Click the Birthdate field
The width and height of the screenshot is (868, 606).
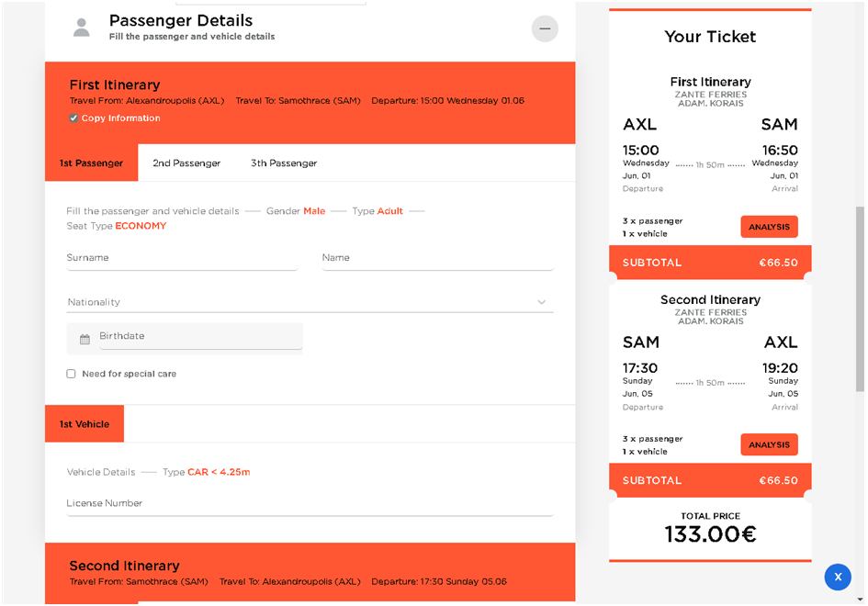(199, 337)
